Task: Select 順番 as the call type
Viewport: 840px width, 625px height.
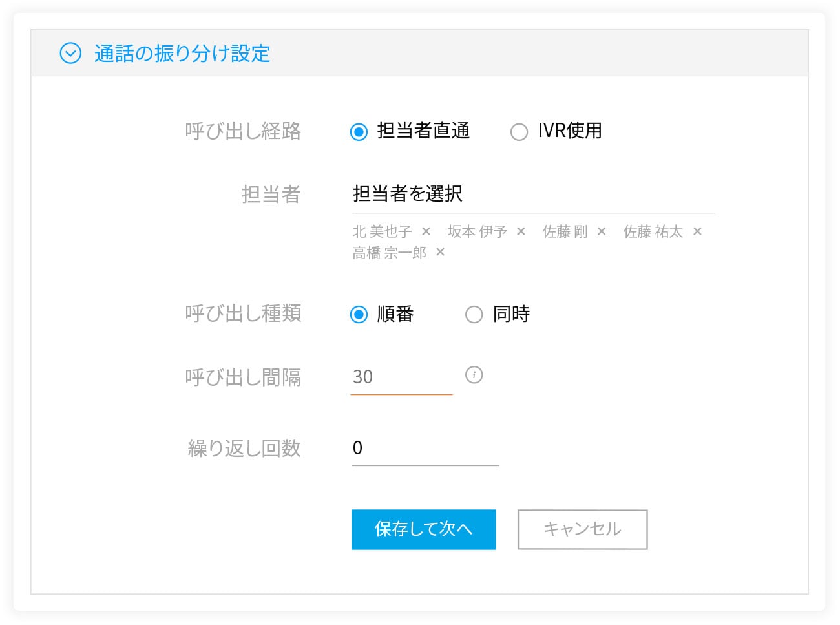Action: [x=359, y=315]
